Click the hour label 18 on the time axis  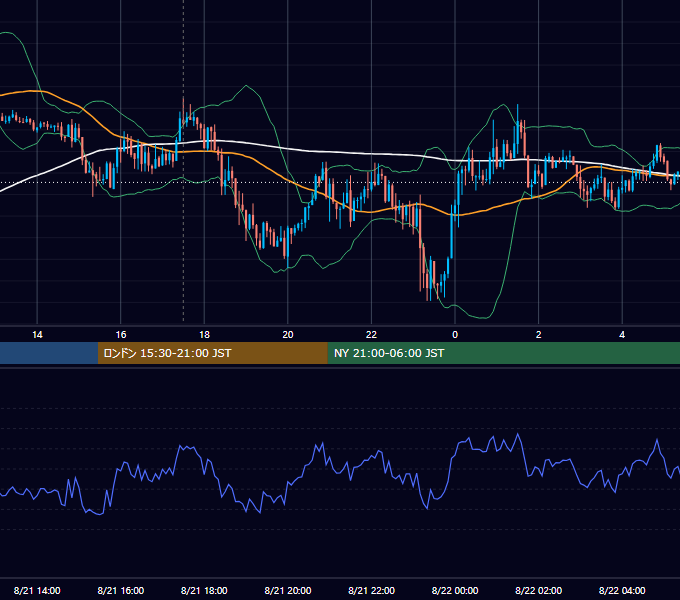pyautogui.click(x=204, y=335)
